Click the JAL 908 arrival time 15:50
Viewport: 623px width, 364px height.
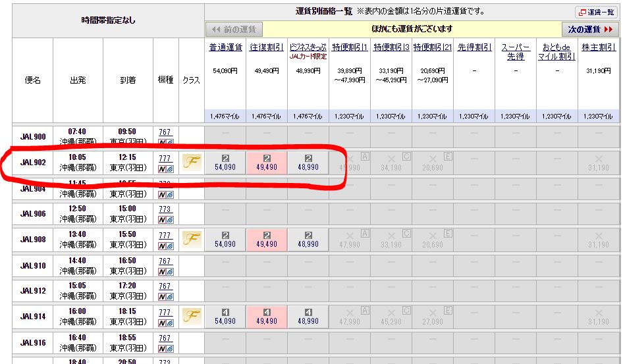(x=127, y=234)
